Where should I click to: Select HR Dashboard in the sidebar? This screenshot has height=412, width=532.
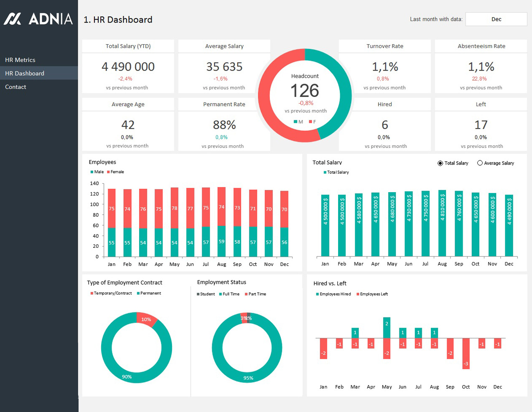pyautogui.click(x=25, y=73)
